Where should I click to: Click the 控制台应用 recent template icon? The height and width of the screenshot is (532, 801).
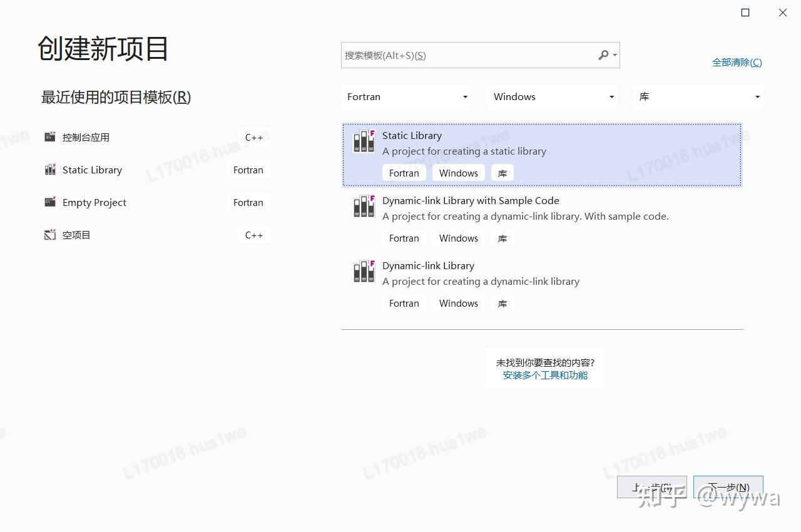pos(49,137)
